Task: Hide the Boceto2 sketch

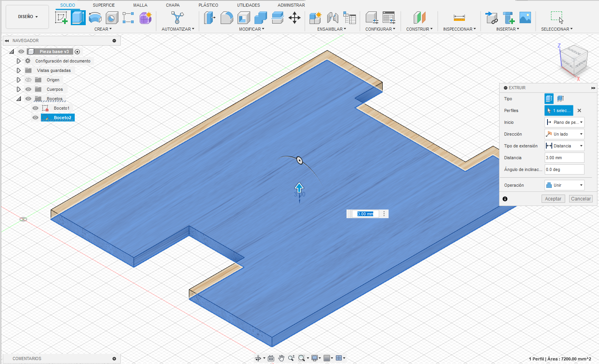Action: click(35, 118)
